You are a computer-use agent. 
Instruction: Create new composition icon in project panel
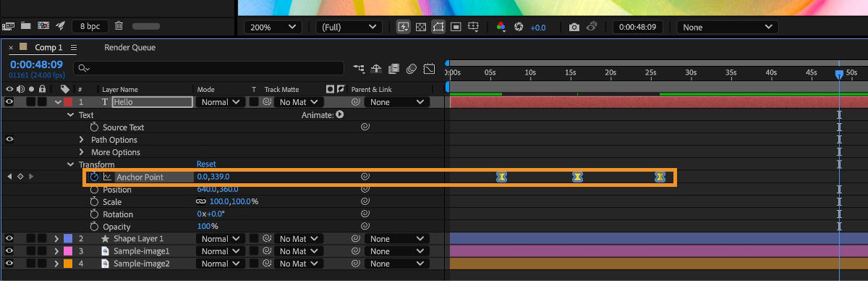click(x=43, y=26)
